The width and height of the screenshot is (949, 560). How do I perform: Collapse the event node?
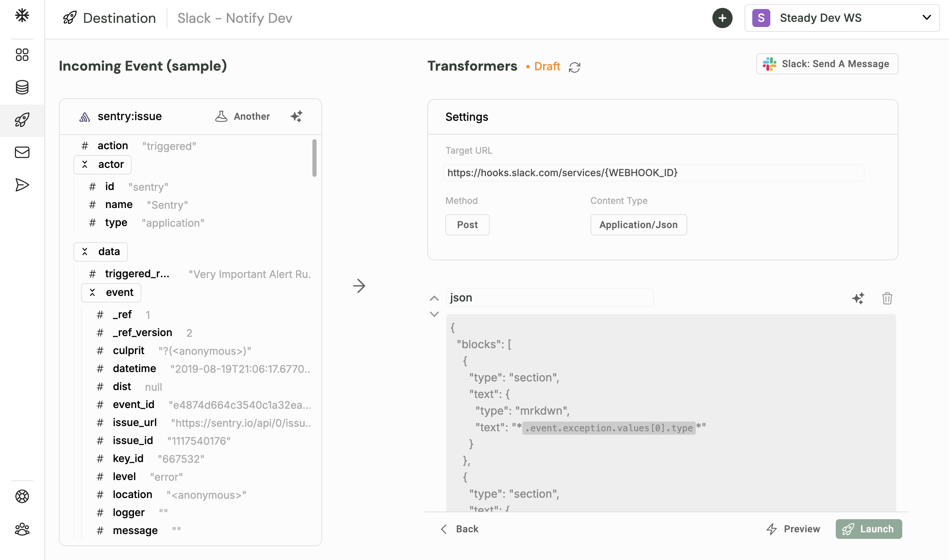[x=92, y=292]
